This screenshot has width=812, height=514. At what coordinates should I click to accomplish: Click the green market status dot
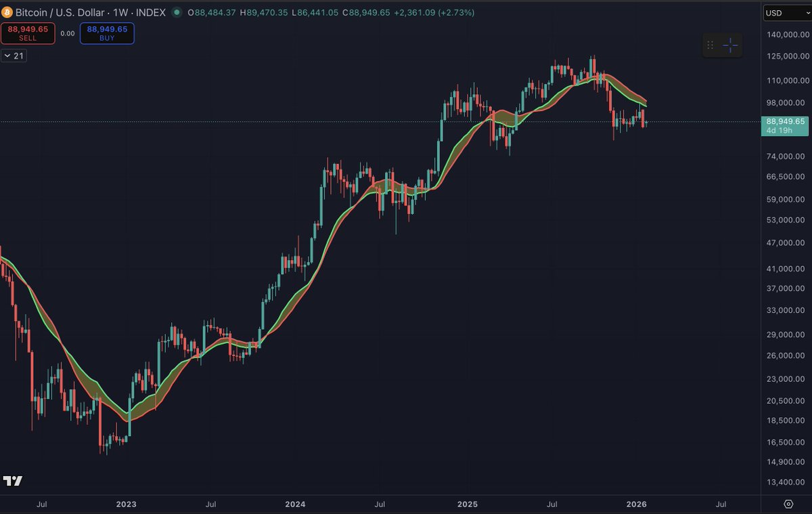177,12
